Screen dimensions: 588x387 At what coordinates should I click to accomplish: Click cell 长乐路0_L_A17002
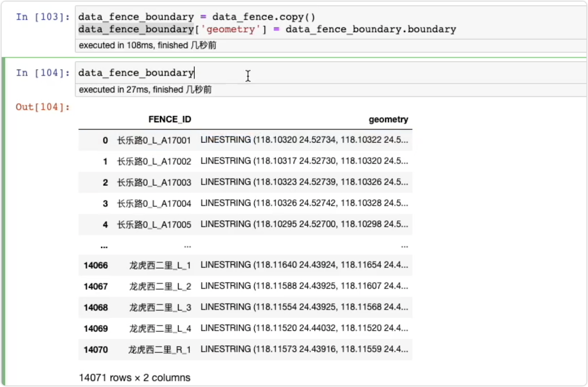click(154, 161)
